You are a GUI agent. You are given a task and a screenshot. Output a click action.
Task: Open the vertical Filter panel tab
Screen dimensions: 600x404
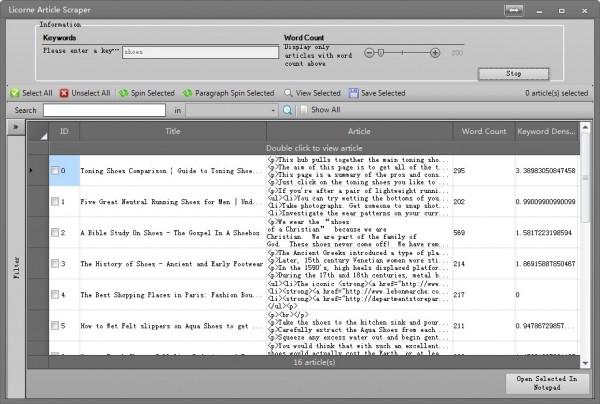16,267
